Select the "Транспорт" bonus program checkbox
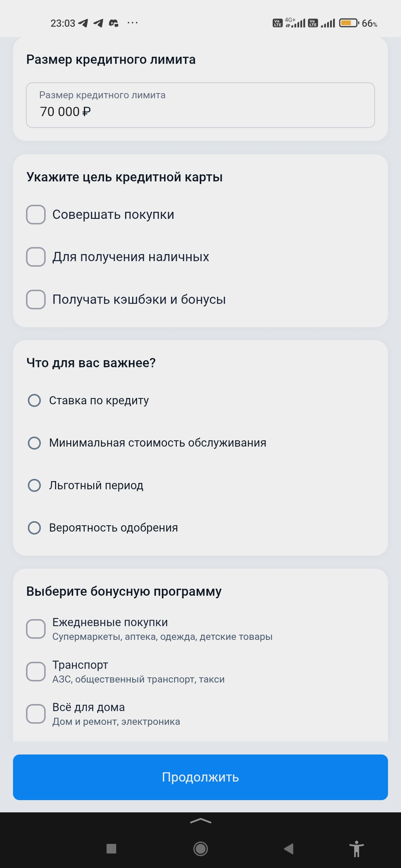 (x=36, y=671)
